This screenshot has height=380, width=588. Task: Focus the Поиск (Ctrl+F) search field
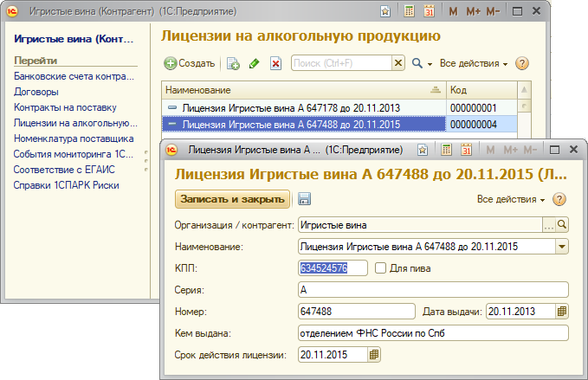[341, 63]
